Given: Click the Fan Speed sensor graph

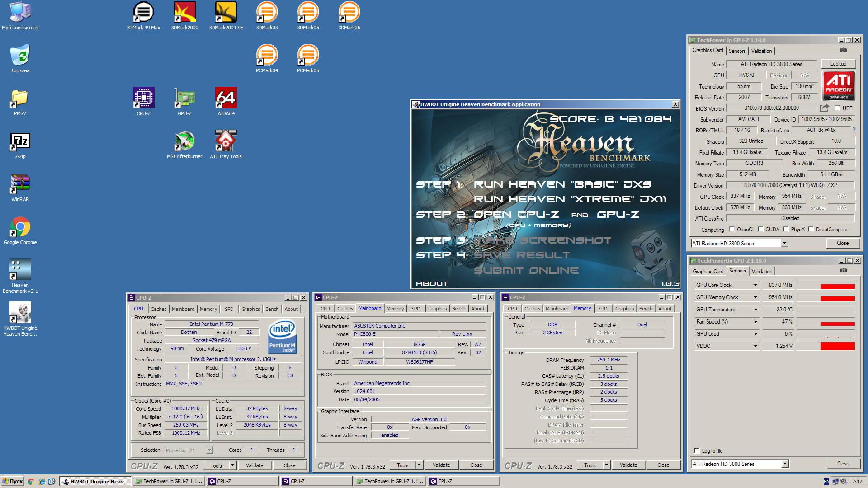Looking at the screenshot, I should [826, 322].
